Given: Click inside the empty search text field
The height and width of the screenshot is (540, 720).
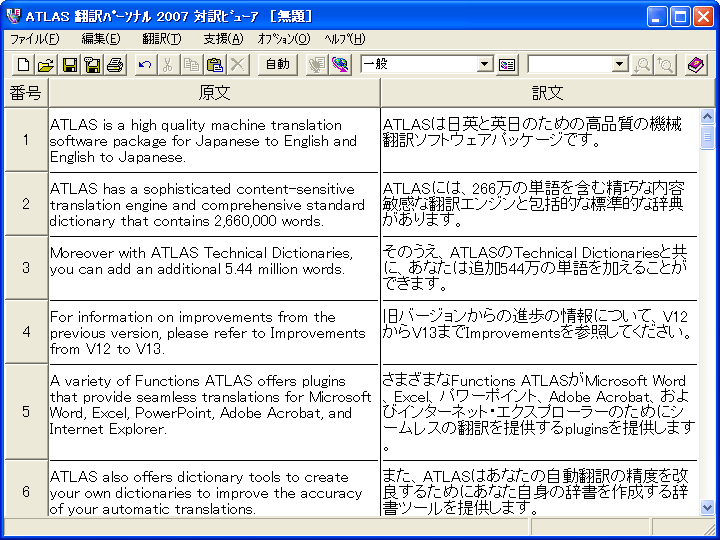Looking at the screenshot, I should tap(570, 65).
